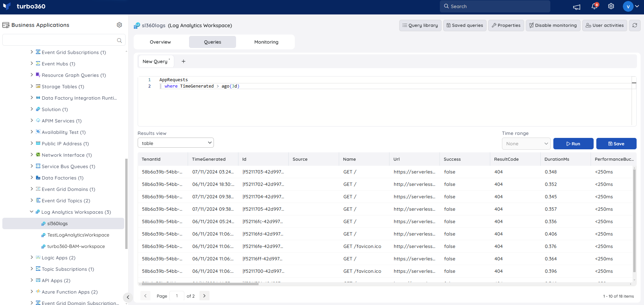Open the Time range None dropdown

[526, 144]
